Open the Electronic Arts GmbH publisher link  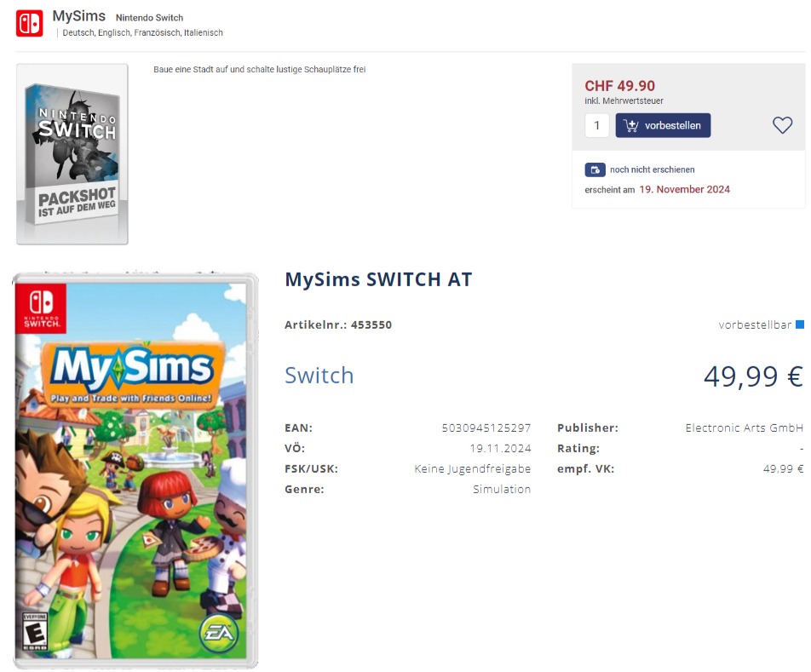coord(744,428)
